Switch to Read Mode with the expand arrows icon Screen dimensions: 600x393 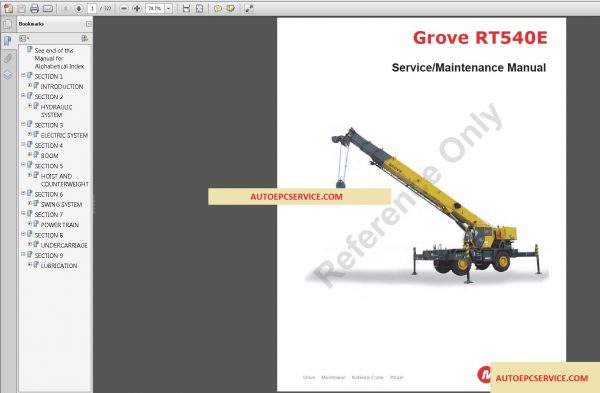tap(249, 8)
